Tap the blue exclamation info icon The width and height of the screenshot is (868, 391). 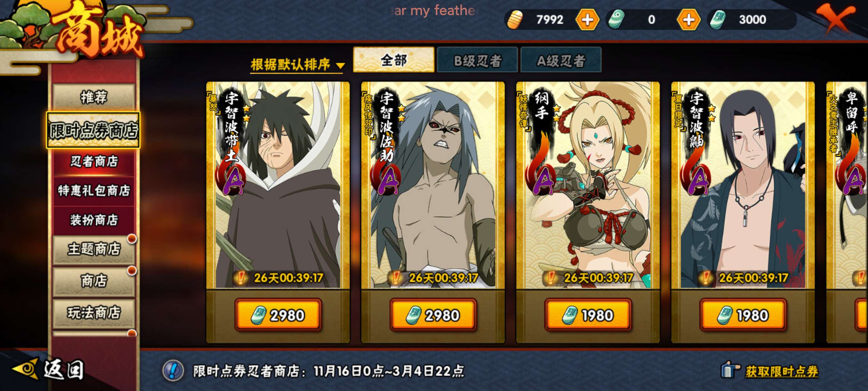pyautogui.click(x=173, y=370)
